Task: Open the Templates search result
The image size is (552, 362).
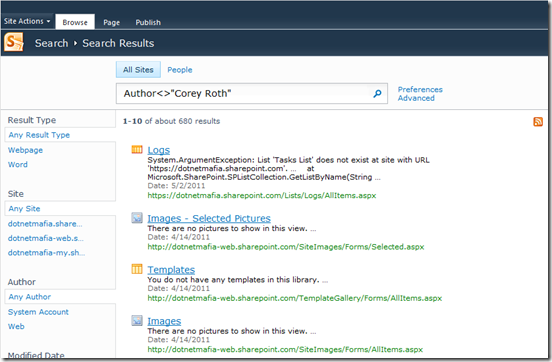Action: click(171, 269)
